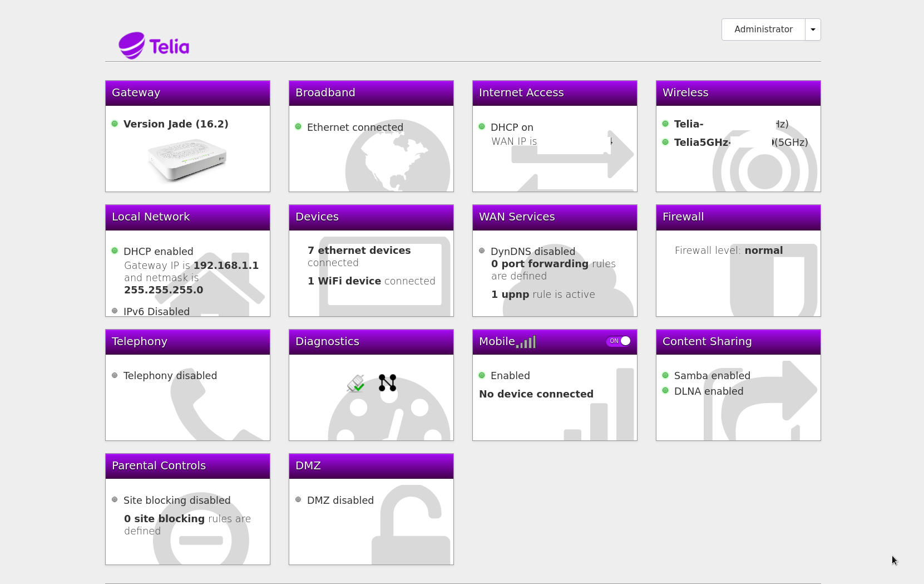The height and width of the screenshot is (584, 924).
Task: Click the Diagnostics ethernet check icon
Action: point(356,383)
